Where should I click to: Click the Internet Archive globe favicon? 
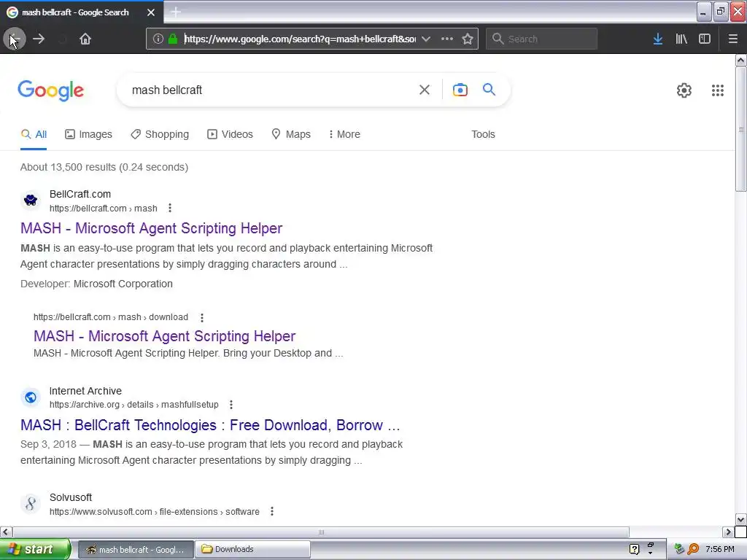(x=31, y=397)
